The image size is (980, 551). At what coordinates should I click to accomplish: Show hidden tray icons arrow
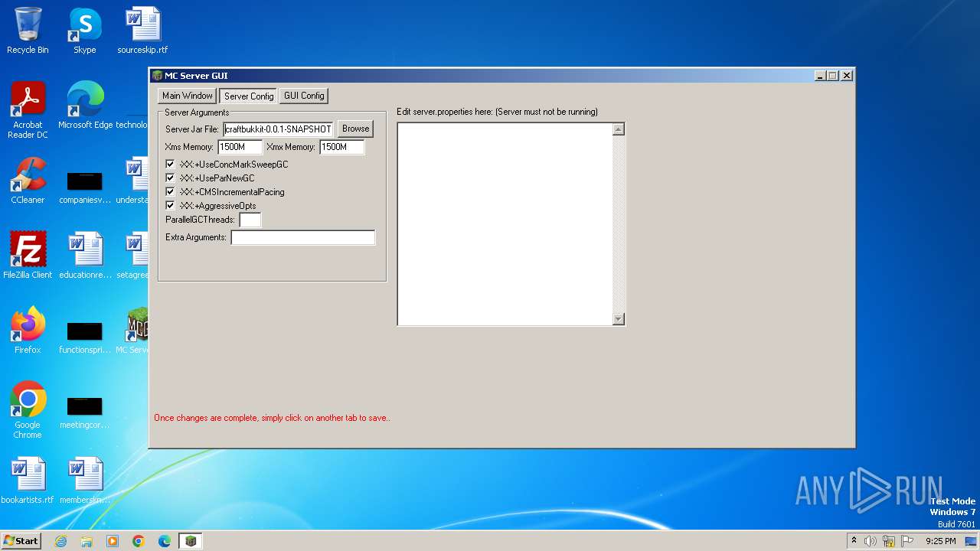point(854,540)
